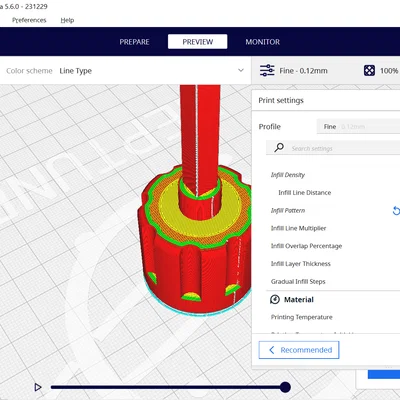
Task: Click the Search settings input field
Action: pos(333,148)
